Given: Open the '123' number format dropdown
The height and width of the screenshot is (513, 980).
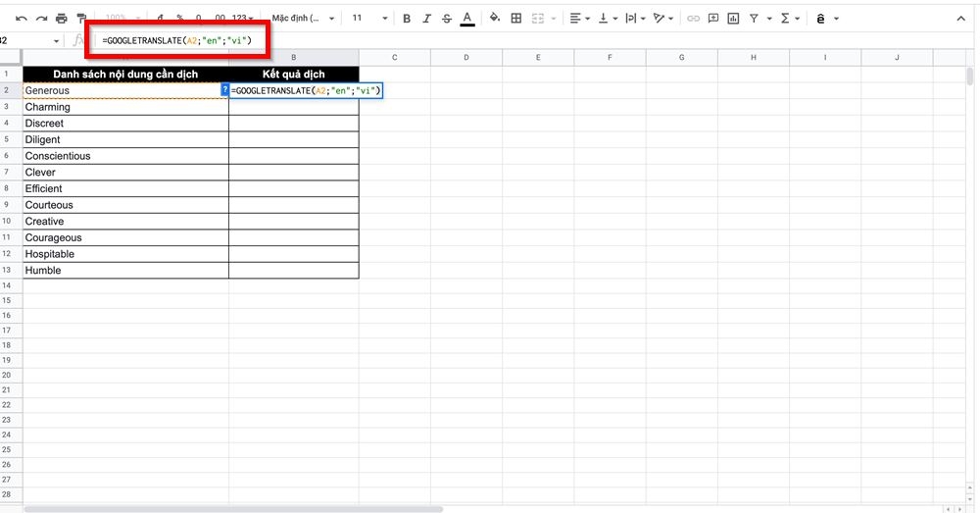Looking at the screenshot, I should [242, 19].
